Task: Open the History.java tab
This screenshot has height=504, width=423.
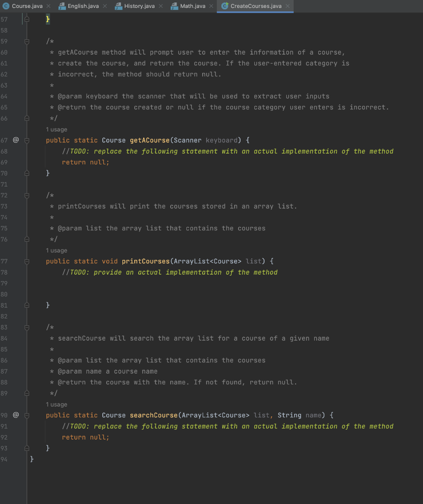Action: click(139, 6)
